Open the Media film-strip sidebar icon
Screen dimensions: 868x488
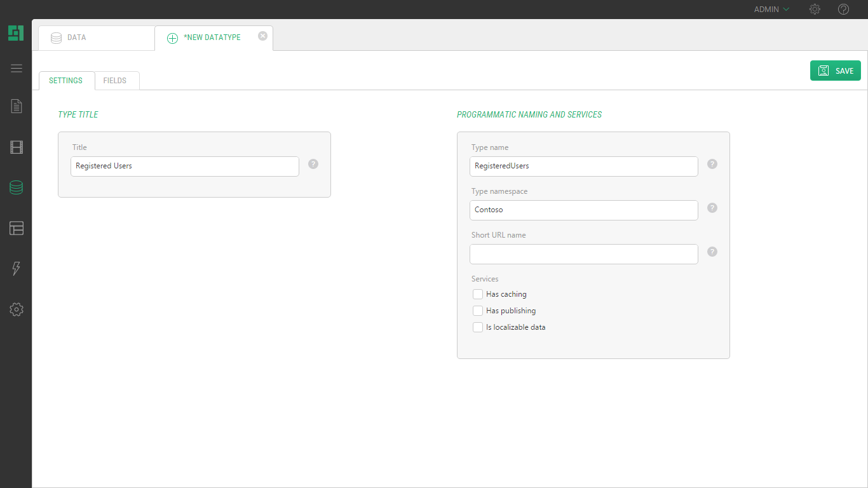17,148
